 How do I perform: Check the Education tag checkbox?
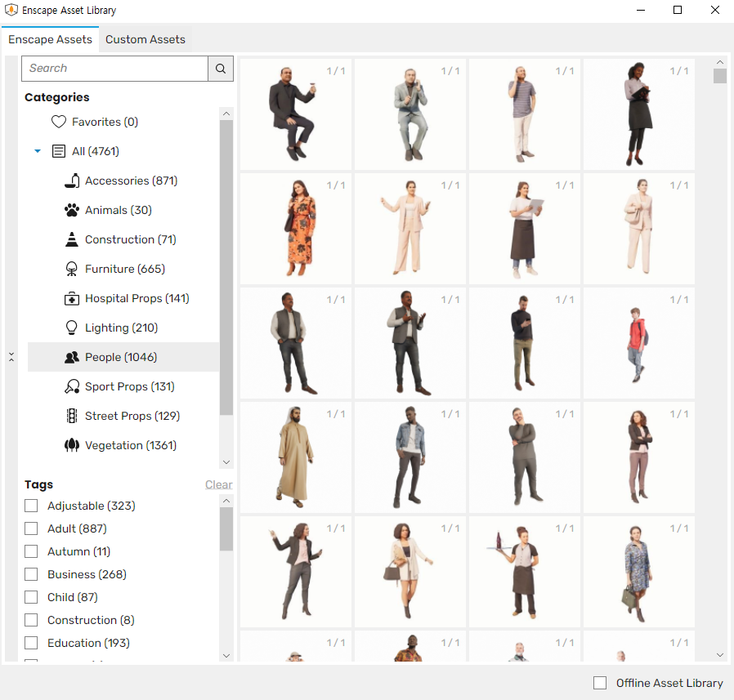pyautogui.click(x=31, y=643)
